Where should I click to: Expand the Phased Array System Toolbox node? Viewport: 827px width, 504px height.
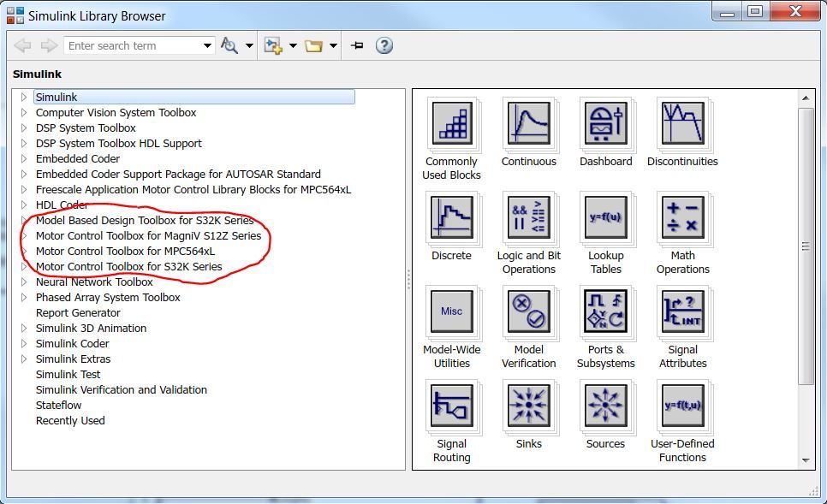pyautogui.click(x=24, y=297)
